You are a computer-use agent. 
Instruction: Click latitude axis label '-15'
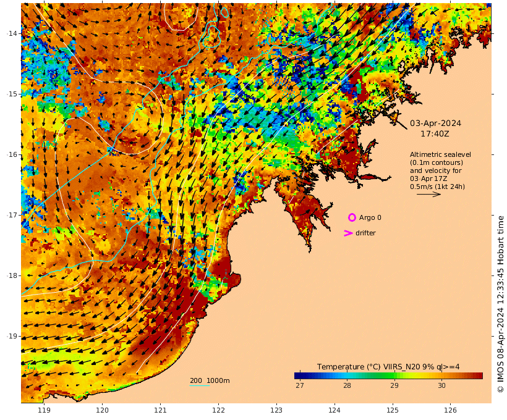[x=12, y=94]
